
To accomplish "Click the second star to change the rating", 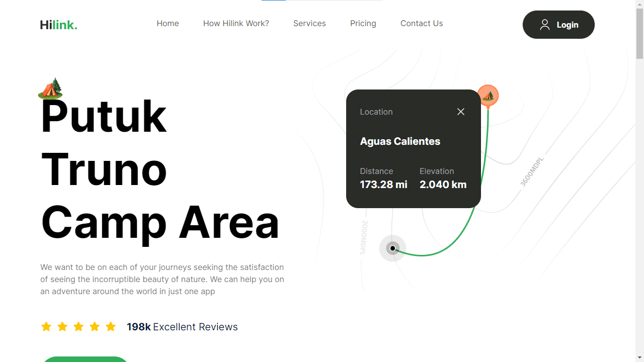I will coord(62,326).
